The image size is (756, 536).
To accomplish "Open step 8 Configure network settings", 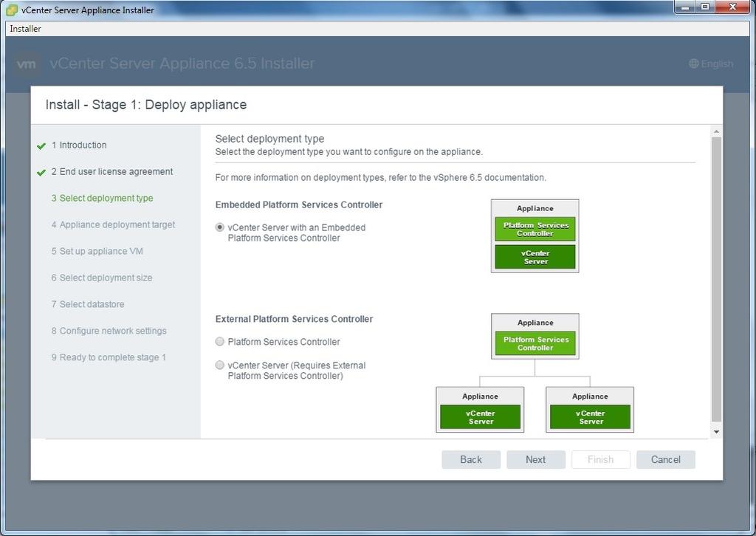I will [x=109, y=331].
